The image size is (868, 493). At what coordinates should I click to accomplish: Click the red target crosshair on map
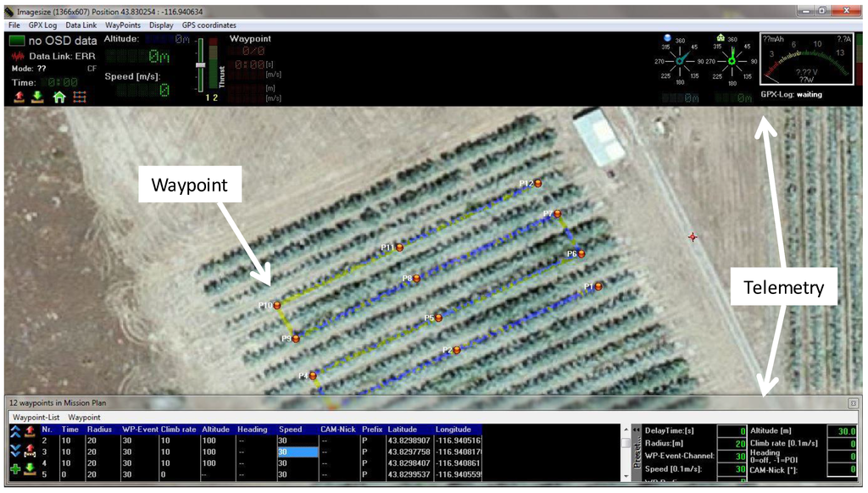click(693, 237)
